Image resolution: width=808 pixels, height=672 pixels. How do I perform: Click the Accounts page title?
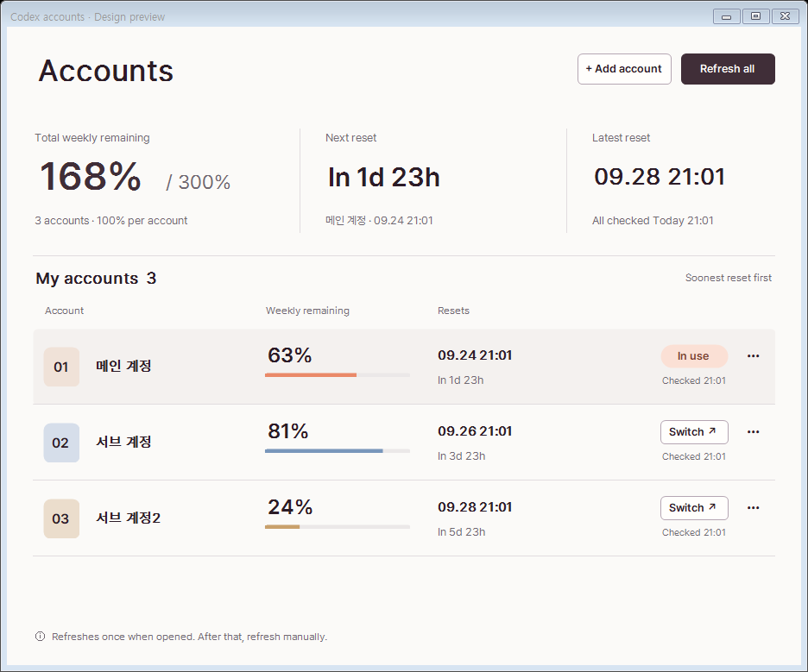(105, 71)
